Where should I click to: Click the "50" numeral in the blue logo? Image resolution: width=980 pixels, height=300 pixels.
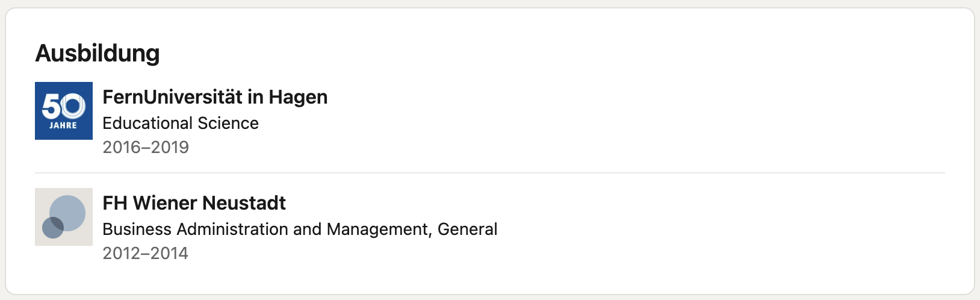point(63,107)
